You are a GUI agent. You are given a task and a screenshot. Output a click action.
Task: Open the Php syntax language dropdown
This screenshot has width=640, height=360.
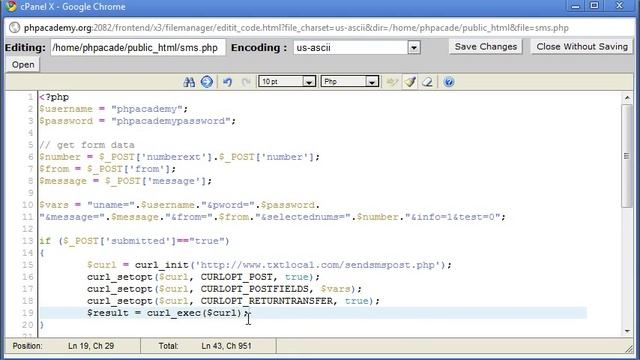pyautogui.click(x=350, y=82)
